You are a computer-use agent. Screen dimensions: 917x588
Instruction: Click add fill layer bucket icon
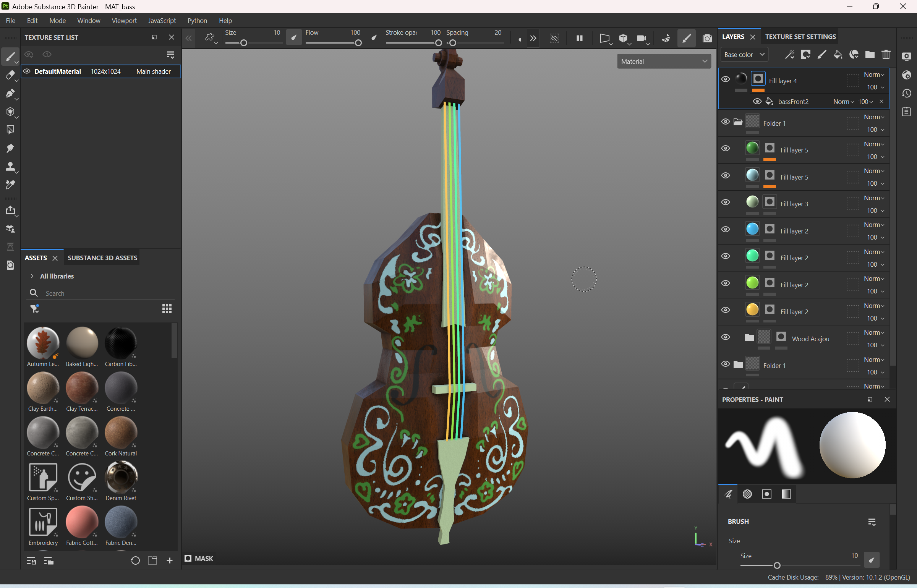pos(838,55)
